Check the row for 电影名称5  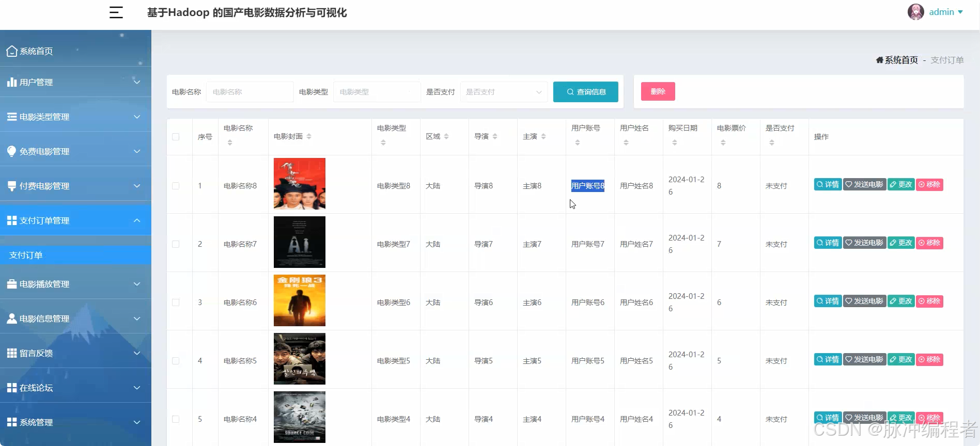(x=176, y=361)
